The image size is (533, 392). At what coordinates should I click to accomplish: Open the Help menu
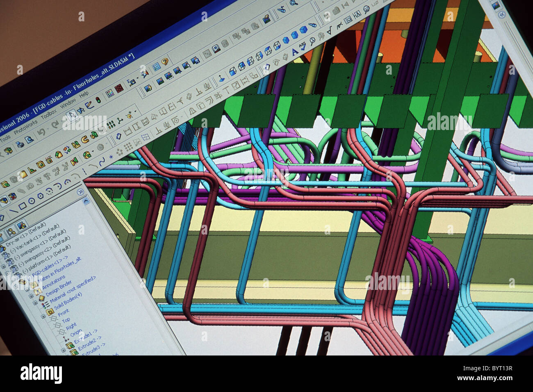pyautogui.click(x=84, y=95)
